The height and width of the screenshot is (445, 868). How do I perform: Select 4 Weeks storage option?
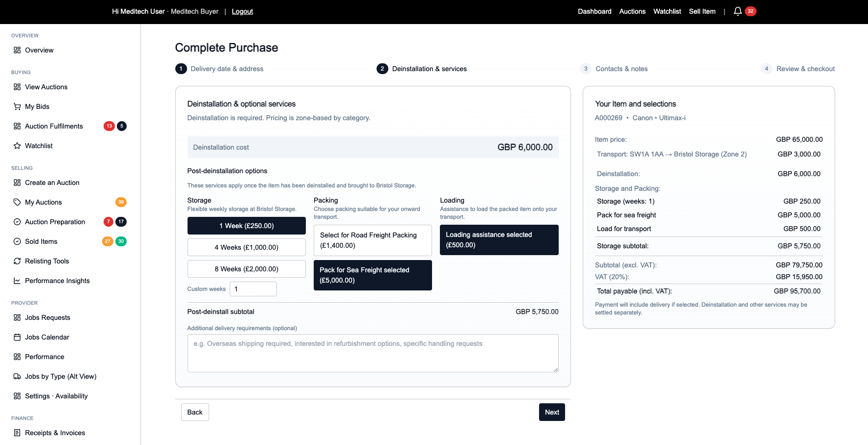246,247
